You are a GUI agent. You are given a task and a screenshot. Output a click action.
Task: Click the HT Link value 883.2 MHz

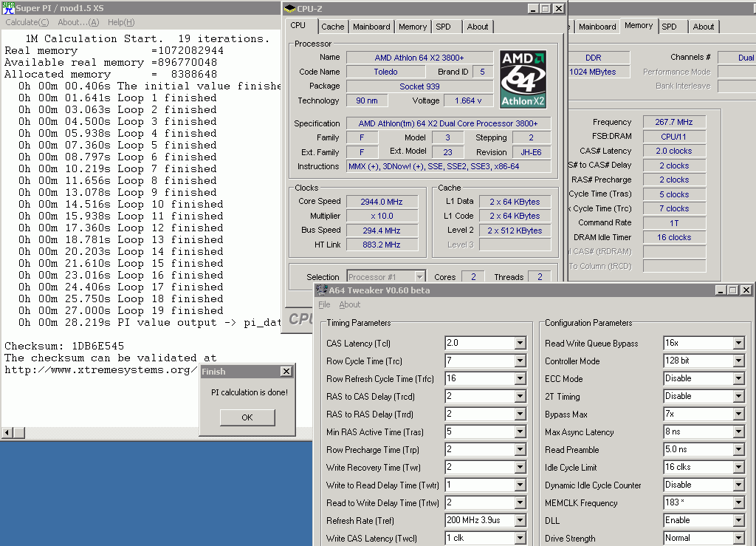coord(382,245)
